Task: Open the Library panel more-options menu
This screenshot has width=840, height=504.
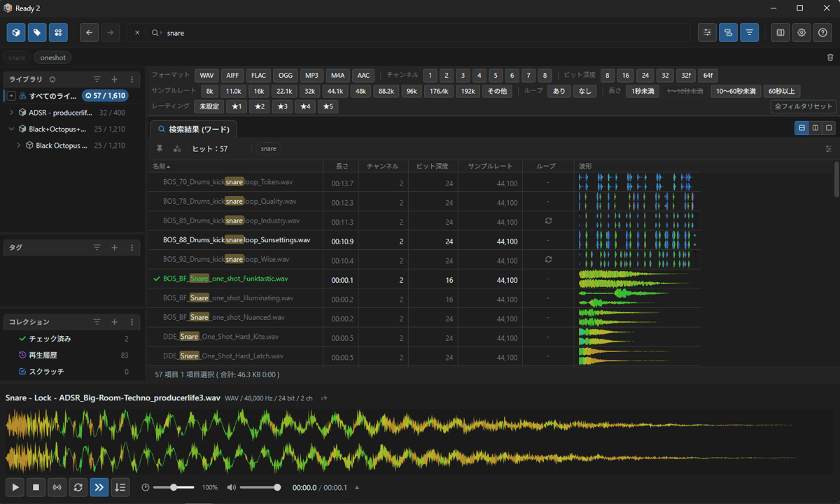Action: (132, 80)
